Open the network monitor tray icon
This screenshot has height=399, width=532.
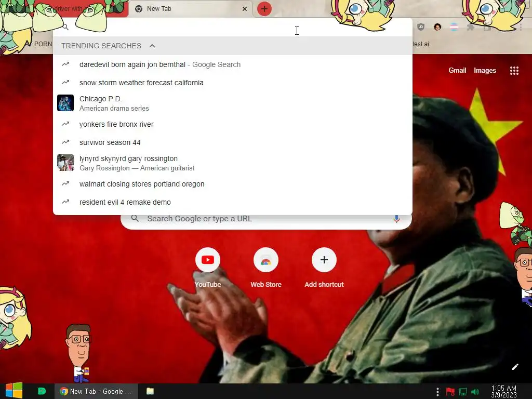463,392
